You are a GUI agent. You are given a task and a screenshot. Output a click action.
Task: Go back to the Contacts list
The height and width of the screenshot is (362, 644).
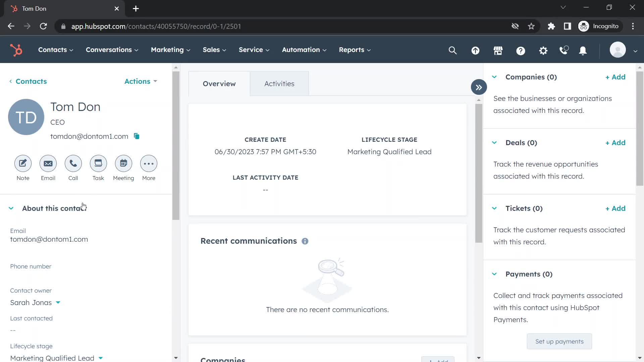point(28,81)
